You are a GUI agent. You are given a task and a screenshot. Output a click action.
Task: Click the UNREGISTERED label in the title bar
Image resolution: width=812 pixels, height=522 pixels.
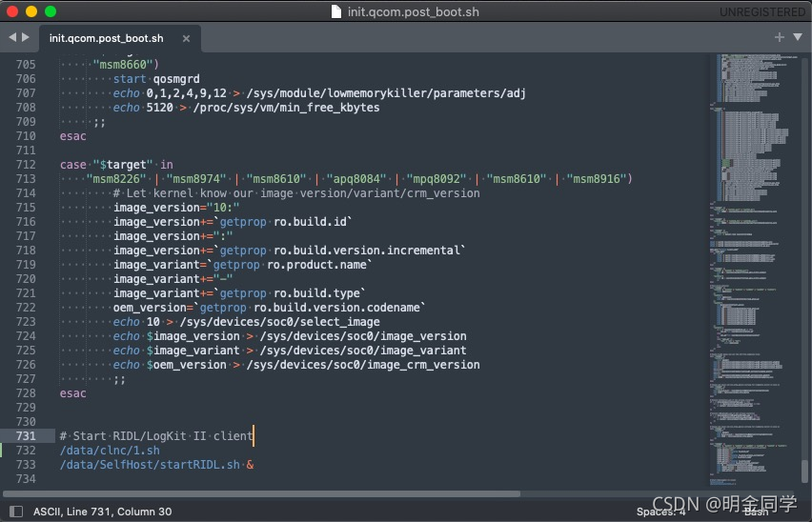pos(762,11)
